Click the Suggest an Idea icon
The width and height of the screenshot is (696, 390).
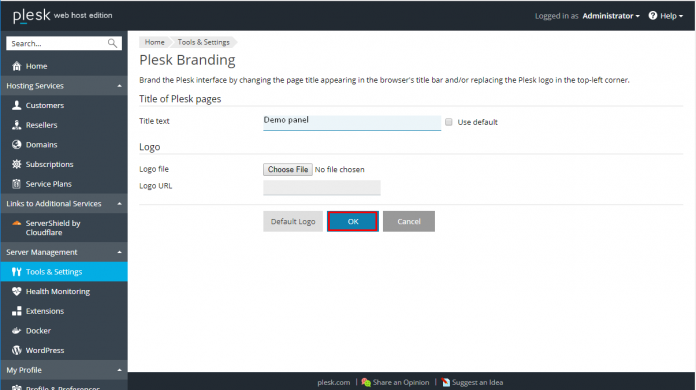446,382
